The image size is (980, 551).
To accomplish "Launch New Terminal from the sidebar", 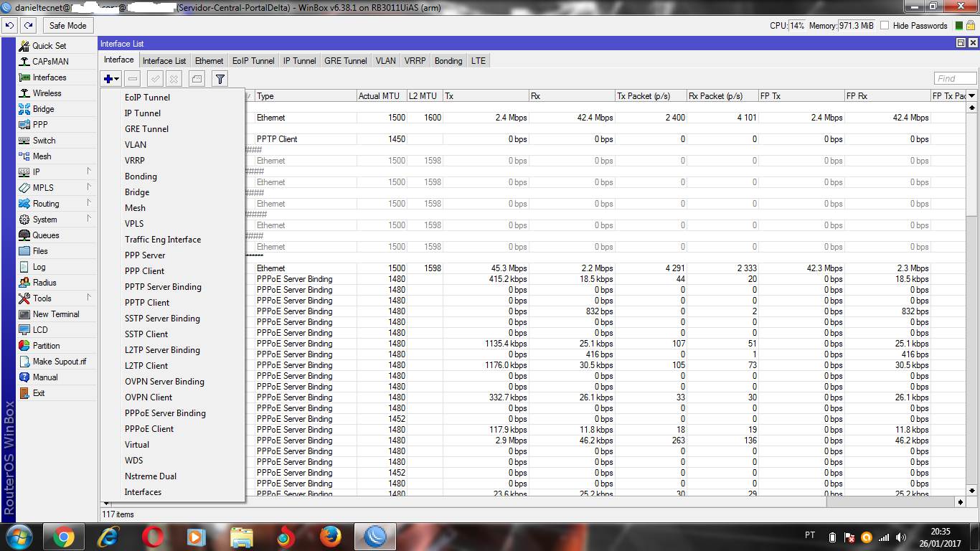I will click(x=57, y=314).
